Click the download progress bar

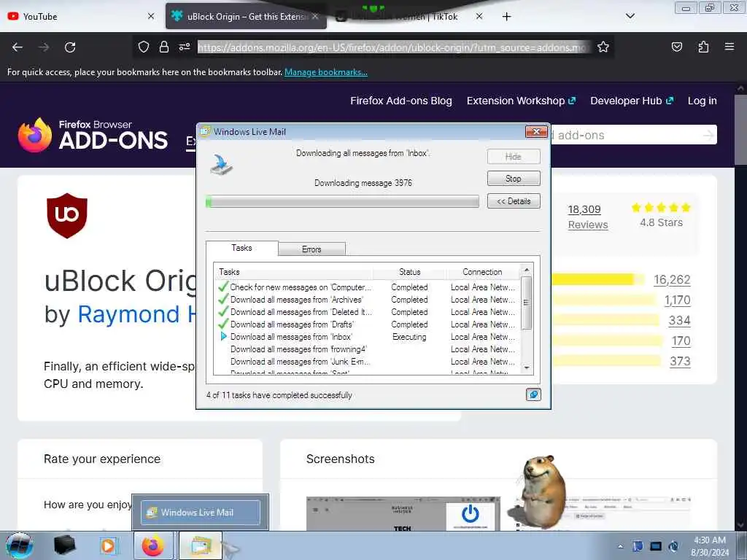(342, 201)
